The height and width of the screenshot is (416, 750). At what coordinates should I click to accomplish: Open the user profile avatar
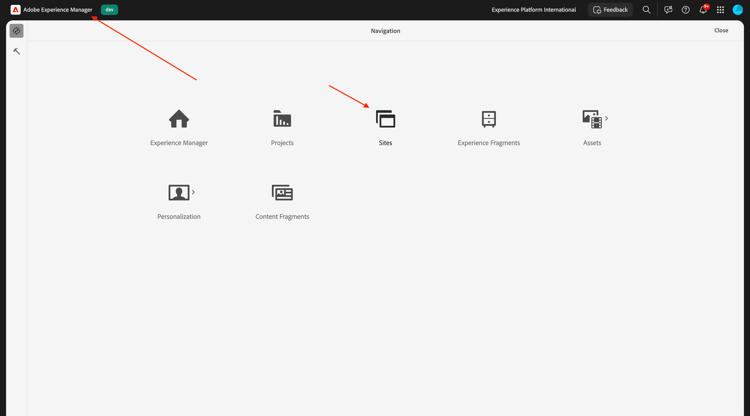click(x=738, y=10)
